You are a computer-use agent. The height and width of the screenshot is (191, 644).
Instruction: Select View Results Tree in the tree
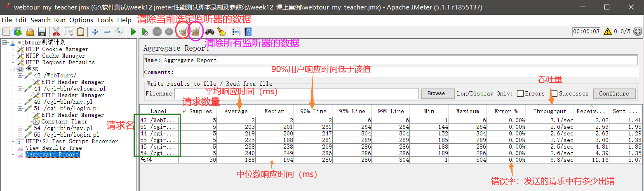(x=54, y=148)
